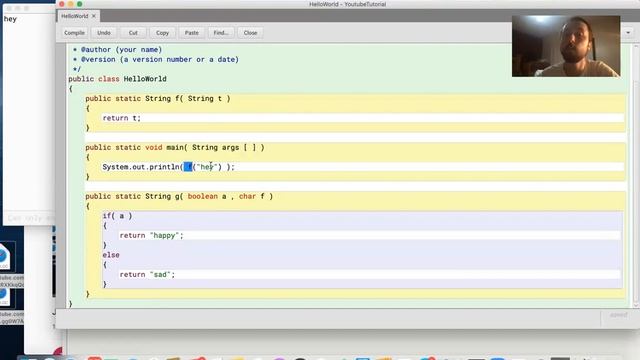Click the yellow minimize window button
Screen dimensions: 640x360
tap(71, 4)
